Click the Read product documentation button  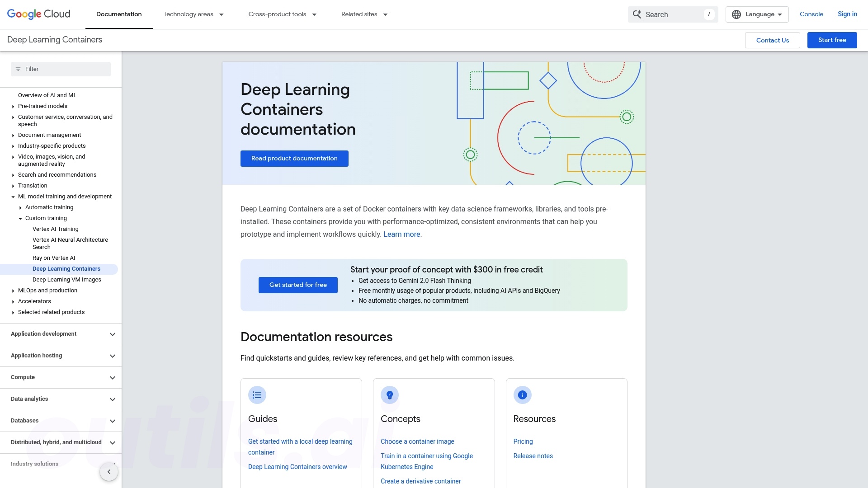coord(294,159)
